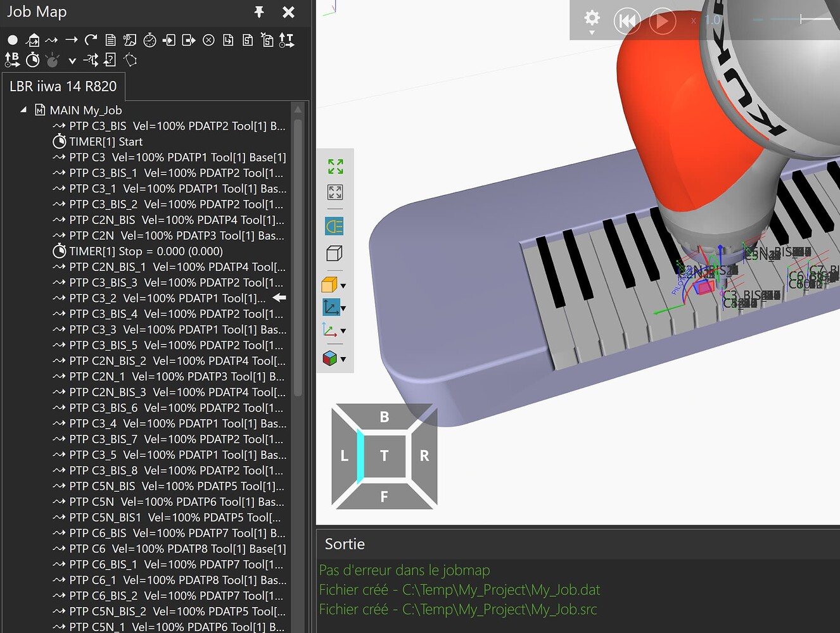Click the straight arrow linear motion icon
This screenshot has height=633, width=840.
pos(71,40)
